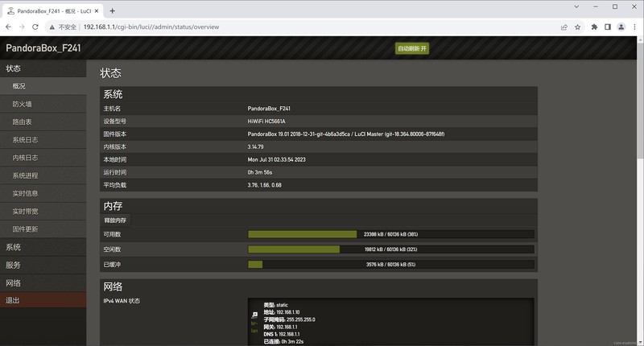Screen dimensions: 644x346
Task: Open the 系统日志 page
Action: pos(43,140)
